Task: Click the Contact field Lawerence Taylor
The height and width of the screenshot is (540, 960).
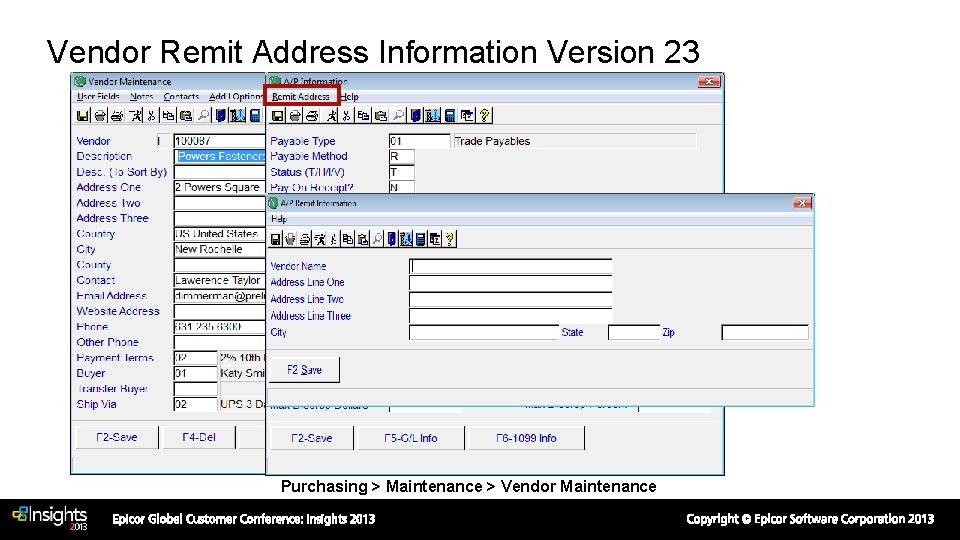Action: (x=219, y=280)
